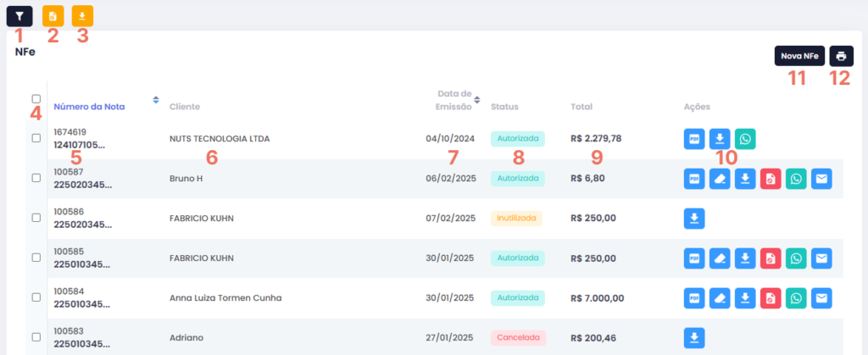Image resolution: width=868 pixels, height=355 pixels.
Task: Send note 1674619 via WhatsApp
Action: pos(745,138)
